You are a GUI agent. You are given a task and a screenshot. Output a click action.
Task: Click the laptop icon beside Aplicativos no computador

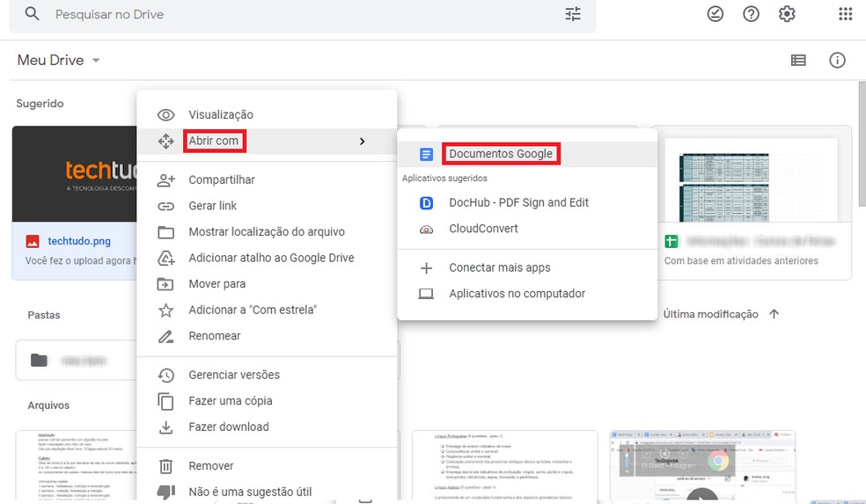pyautogui.click(x=426, y=294)
